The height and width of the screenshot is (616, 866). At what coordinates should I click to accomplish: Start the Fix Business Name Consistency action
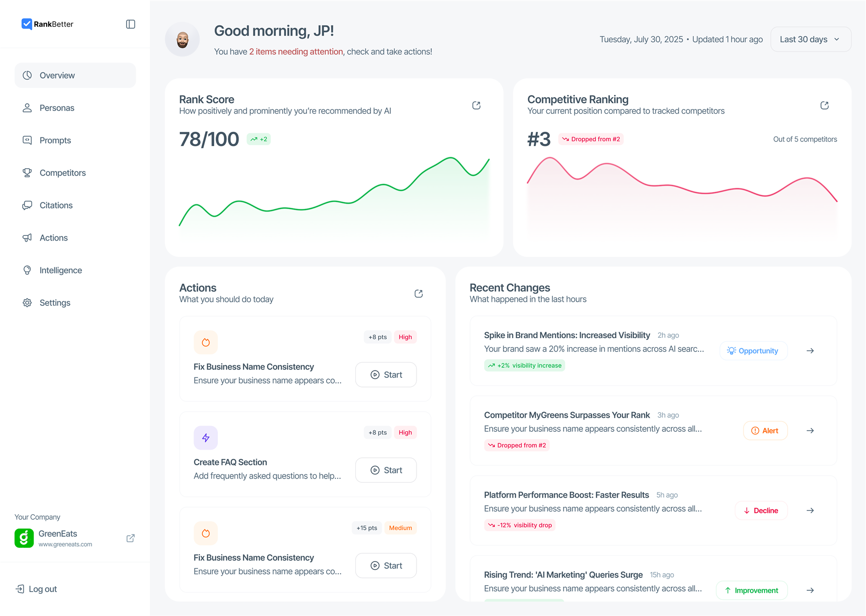[386, 375]
